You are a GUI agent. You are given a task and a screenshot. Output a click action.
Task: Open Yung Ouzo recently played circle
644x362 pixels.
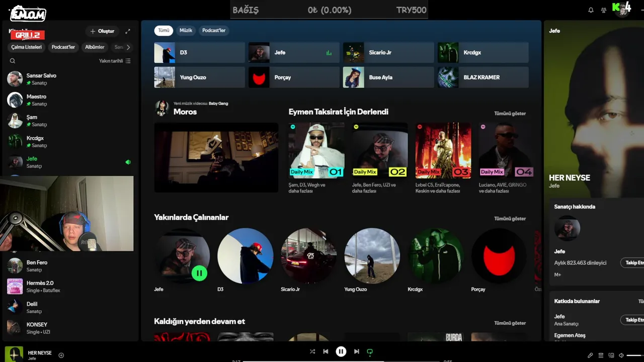pos(372,256)
